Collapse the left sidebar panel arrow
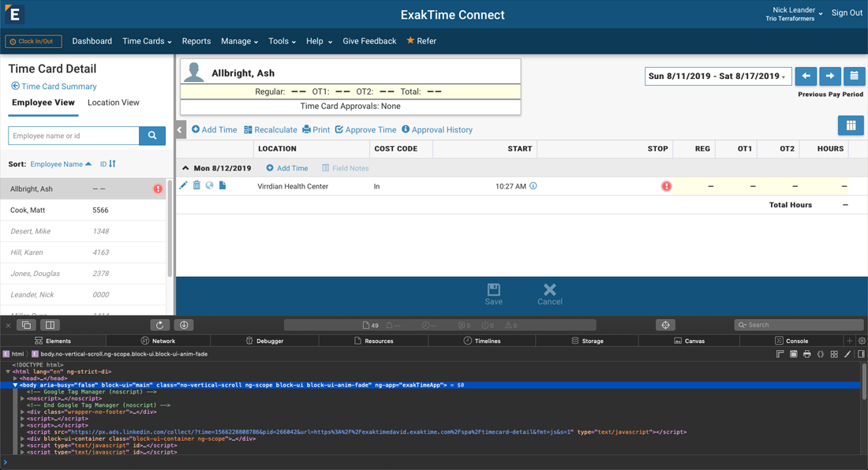Image resolution: width=868 pixels, height=470 pixels. point(180,130)
